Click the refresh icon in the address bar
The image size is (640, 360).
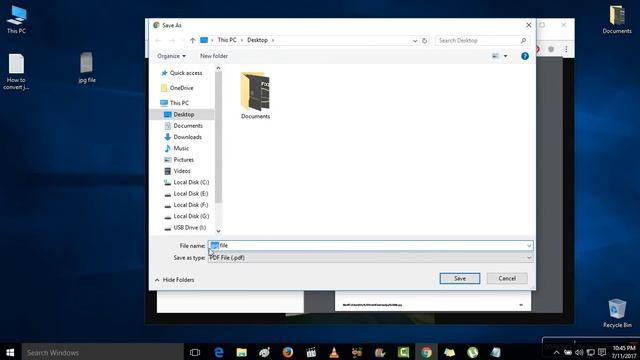tap(424, 40)
